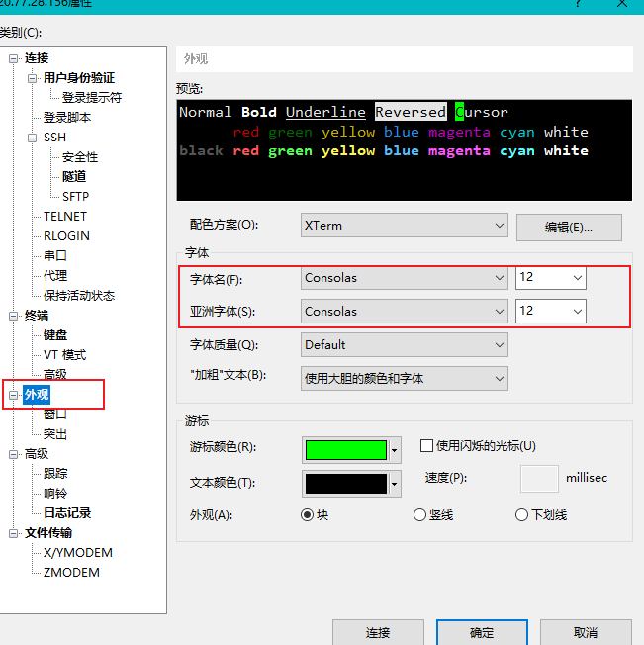This screenshot has height=645, width=644.
Task: Select the 外观 category label
Action: pos(37,395)
